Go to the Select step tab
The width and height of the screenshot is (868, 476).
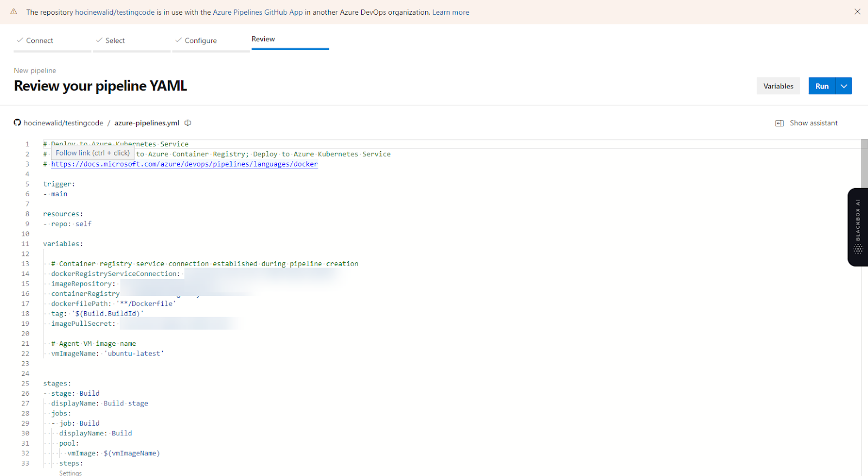(131, 41)
